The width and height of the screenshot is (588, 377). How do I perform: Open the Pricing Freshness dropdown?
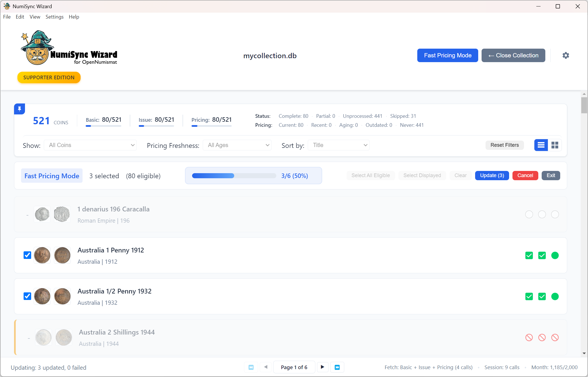[x=237, y=145]
